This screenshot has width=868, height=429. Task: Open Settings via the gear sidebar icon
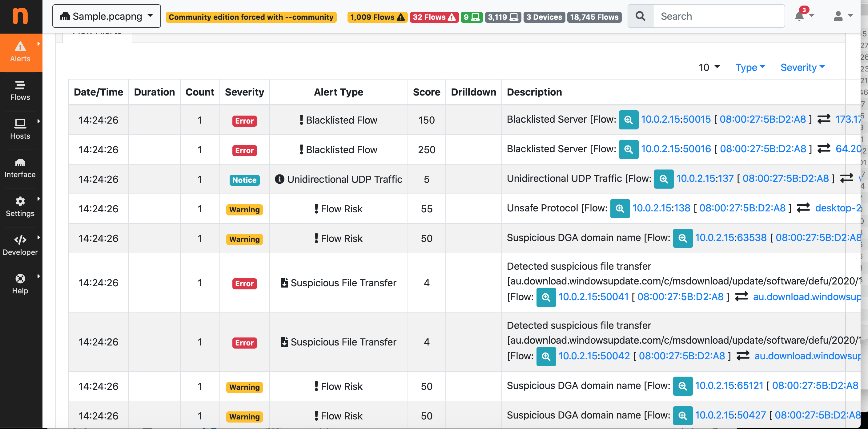pos(20,206)
